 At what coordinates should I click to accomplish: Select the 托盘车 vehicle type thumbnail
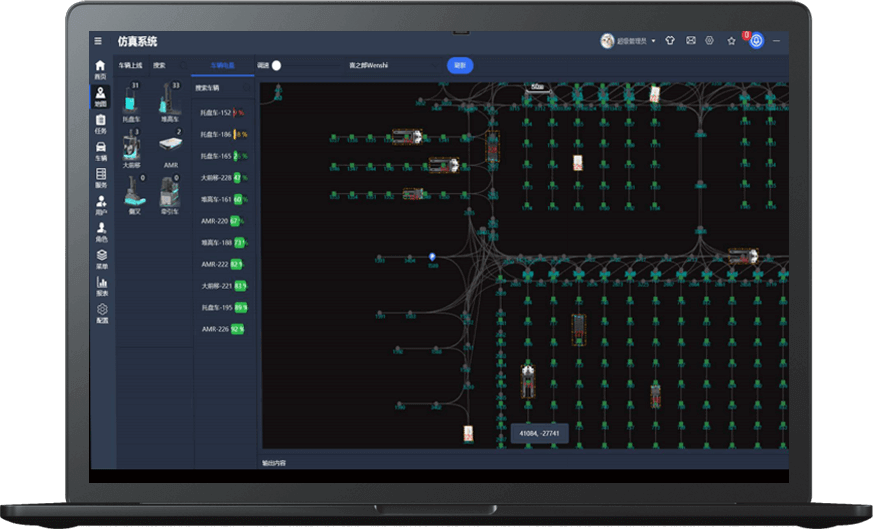(x=131, y=101)
